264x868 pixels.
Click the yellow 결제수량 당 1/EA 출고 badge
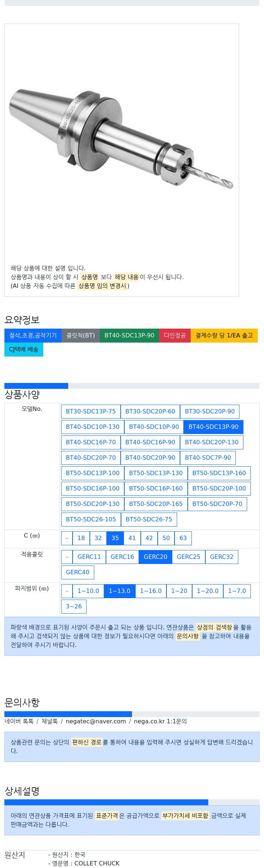(x=224, y=336)
